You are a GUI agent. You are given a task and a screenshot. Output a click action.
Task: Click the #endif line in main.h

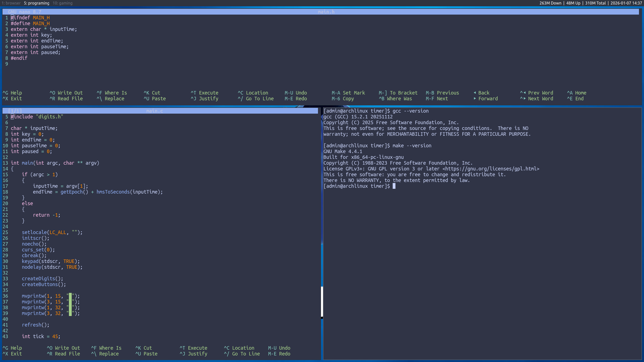click(x=19, y=58)
